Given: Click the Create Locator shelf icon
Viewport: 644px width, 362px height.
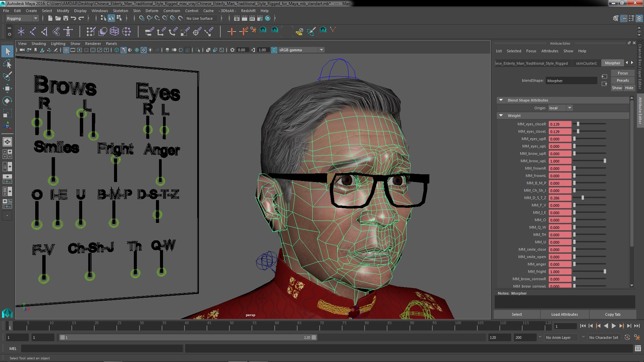Looking at the screenshot, I should coord(21,32).
